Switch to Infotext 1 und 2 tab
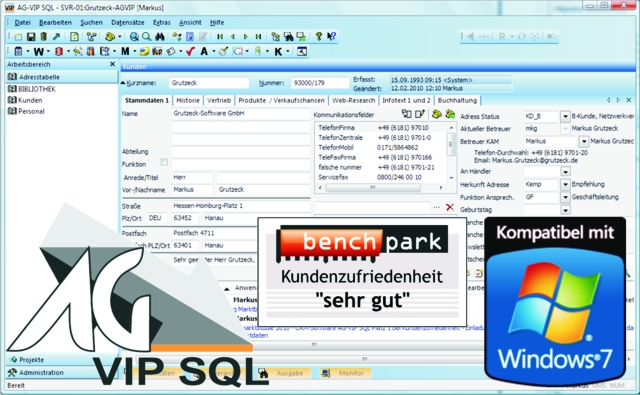The height and width of the screenshot is (395, 640). pyautogui.click(x=406, y=100)
